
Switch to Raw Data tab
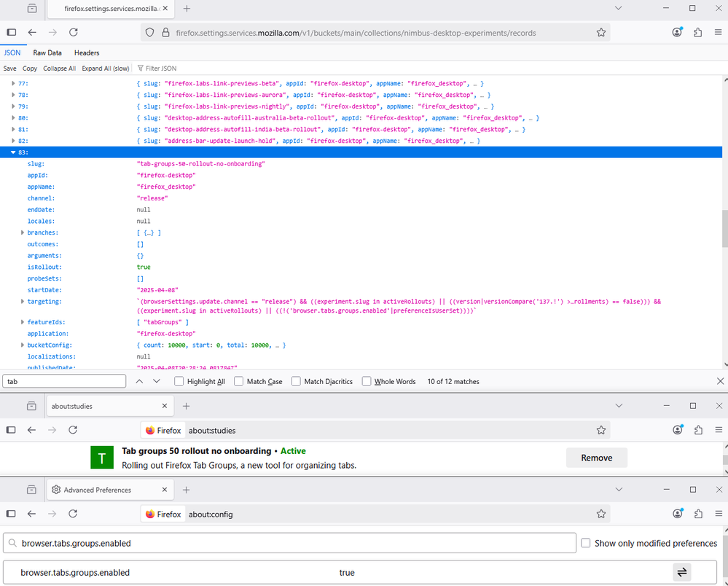coord(47,52)
